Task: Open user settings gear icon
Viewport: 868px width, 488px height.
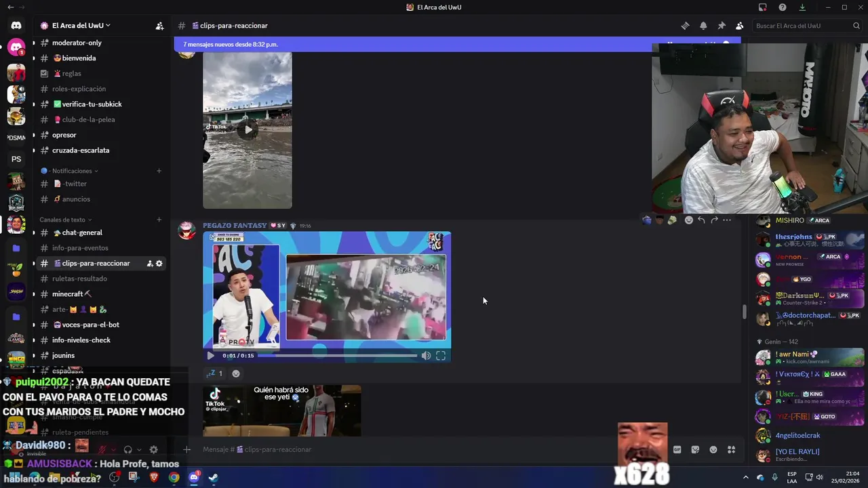Action: [x=153, y=449]
